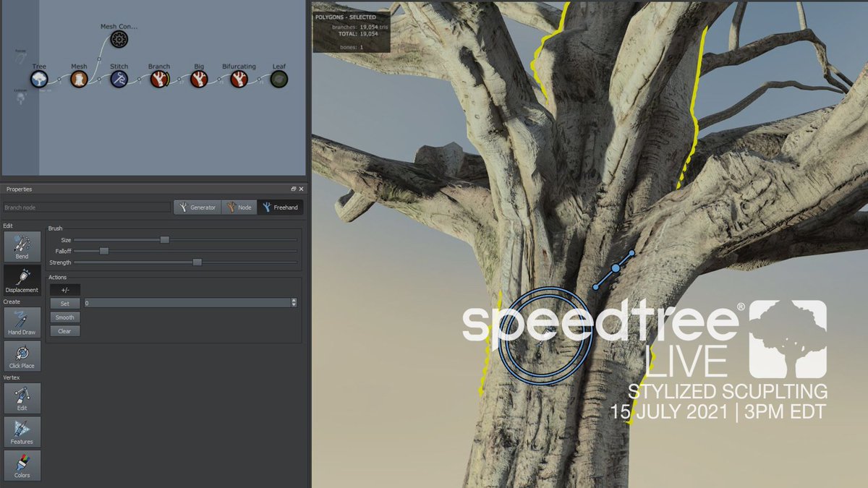Activate the Click Place create tool

pos(22,356)
